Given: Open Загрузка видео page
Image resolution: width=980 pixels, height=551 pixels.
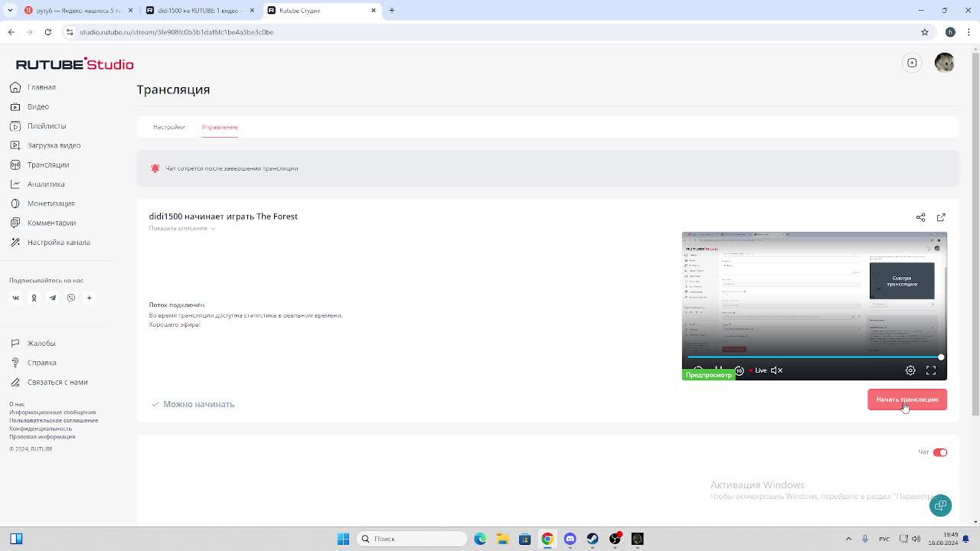Looking at the screenshot, I should 45,145.
